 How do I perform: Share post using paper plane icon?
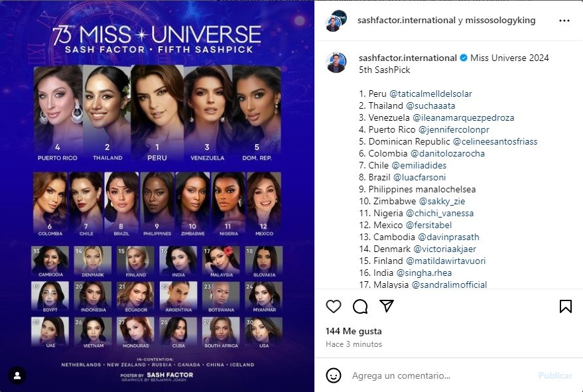[387, 306]
